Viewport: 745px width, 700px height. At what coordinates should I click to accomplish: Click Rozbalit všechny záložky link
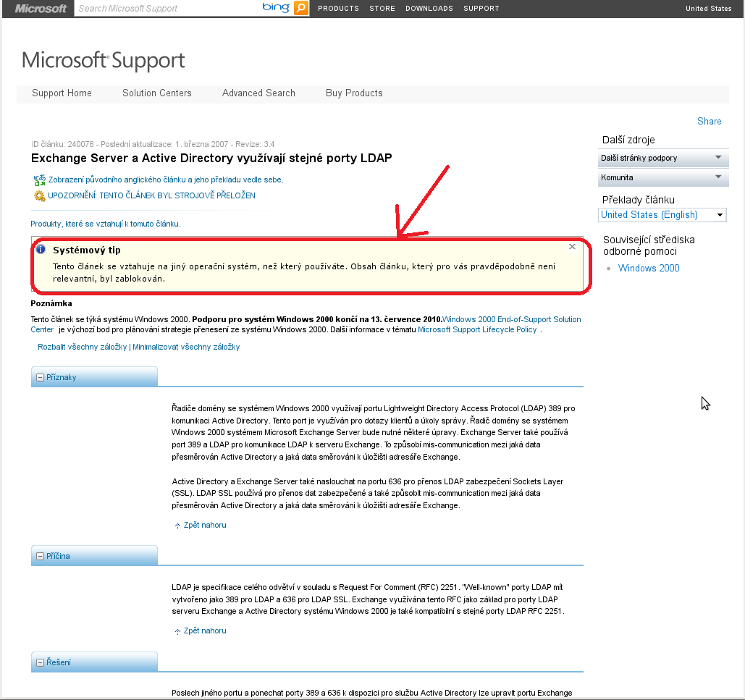point(83,347)
